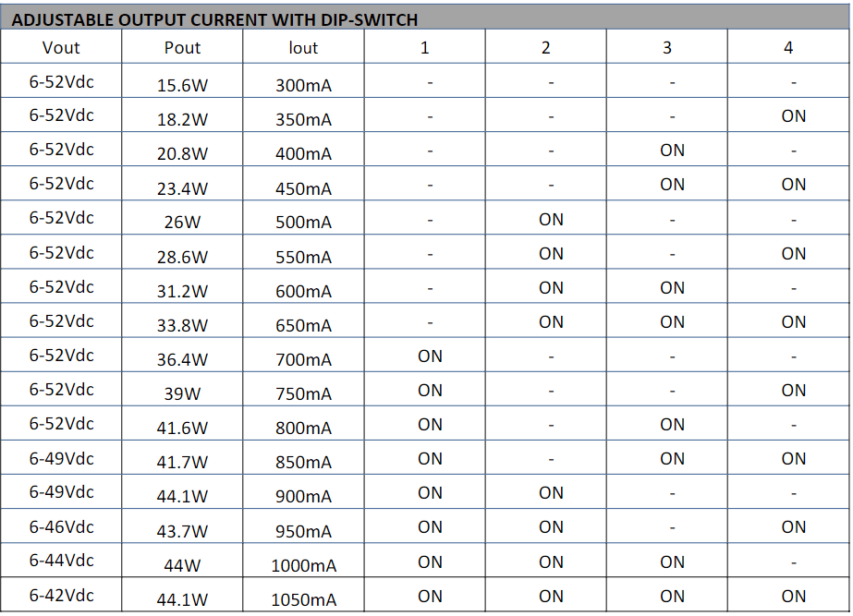Screen dimensions: 853x616
Task: Click DIP-switch column header 1
Action: point(424,48)
